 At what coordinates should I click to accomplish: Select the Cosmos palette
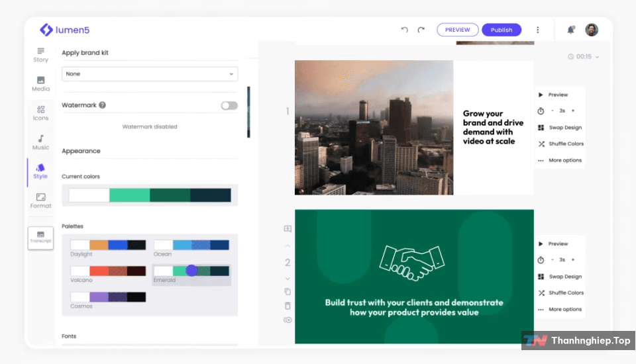tap(108, 300)
